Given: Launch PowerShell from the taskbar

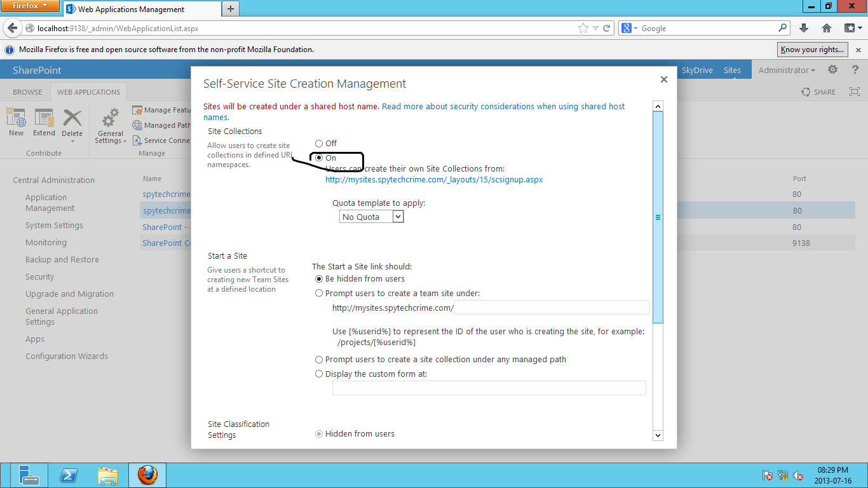Looking at the screenshot, I should 69,475.
